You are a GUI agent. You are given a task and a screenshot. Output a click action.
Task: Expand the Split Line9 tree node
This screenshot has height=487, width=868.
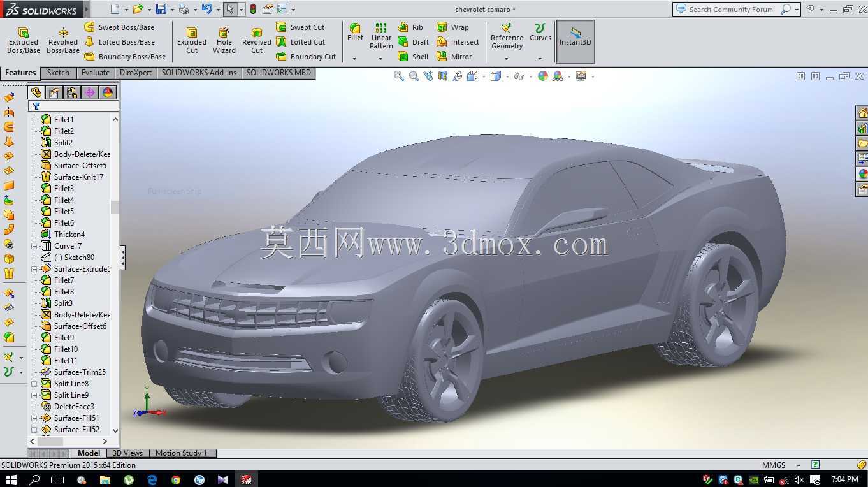34,395
